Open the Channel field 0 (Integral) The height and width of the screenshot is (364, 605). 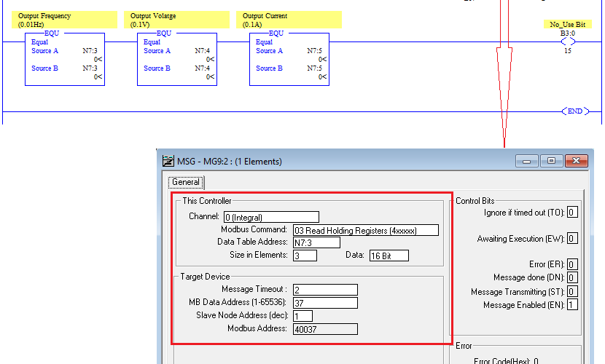click(271, 217)
